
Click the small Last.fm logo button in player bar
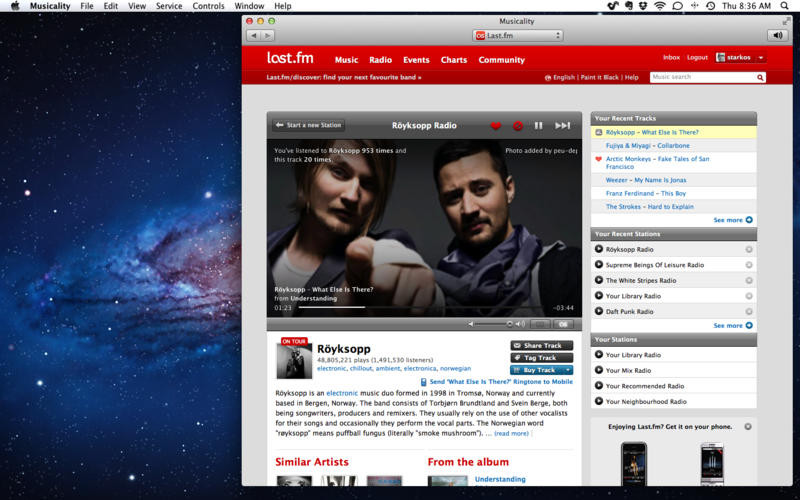563,324
